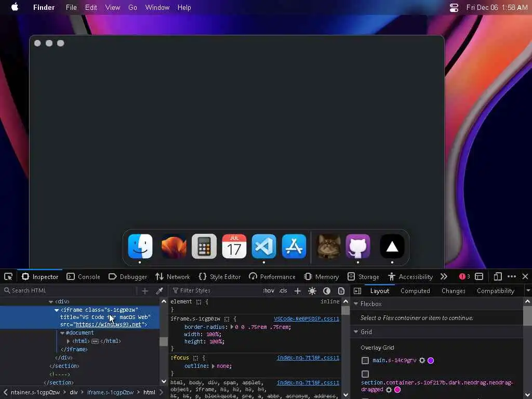This screenshot has height=399, width=532.
Task: Change the purple main.s-14c9grv grid color
Action: point(431,361)
